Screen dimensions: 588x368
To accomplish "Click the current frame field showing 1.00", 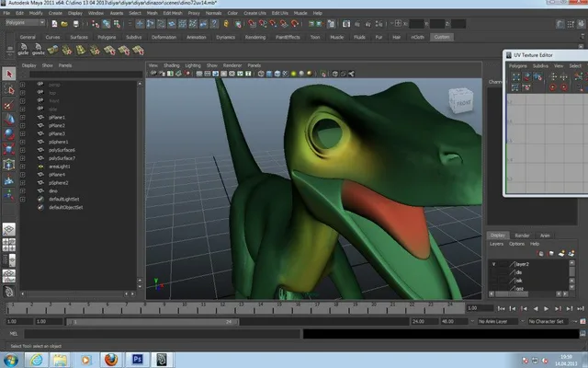I will (x=480, y=308).
